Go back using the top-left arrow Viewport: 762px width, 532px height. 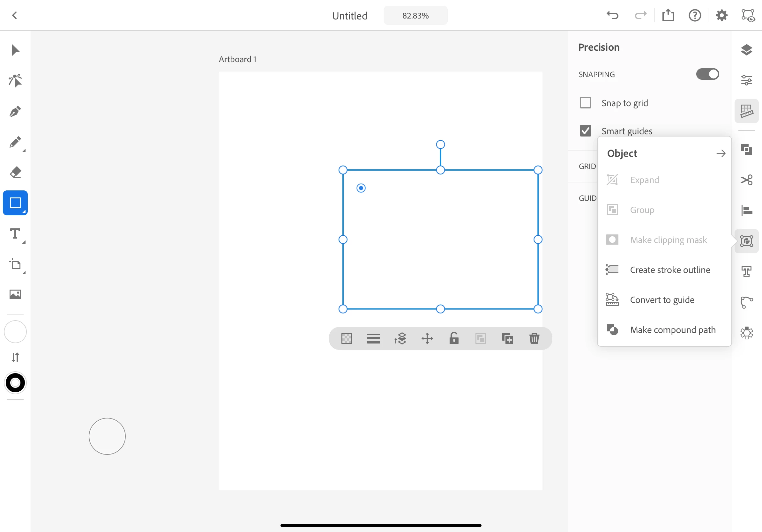click(14, 15)
